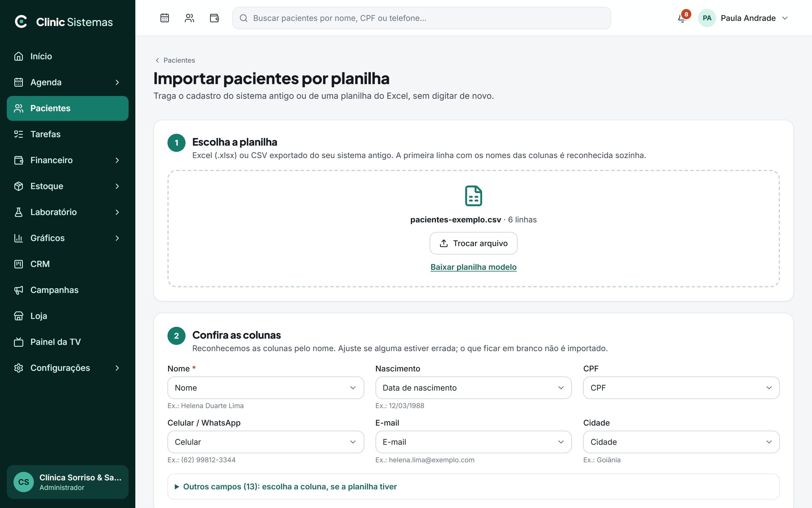Click the search magnifier icon
The image size is (812, 508).
[244, 18]
